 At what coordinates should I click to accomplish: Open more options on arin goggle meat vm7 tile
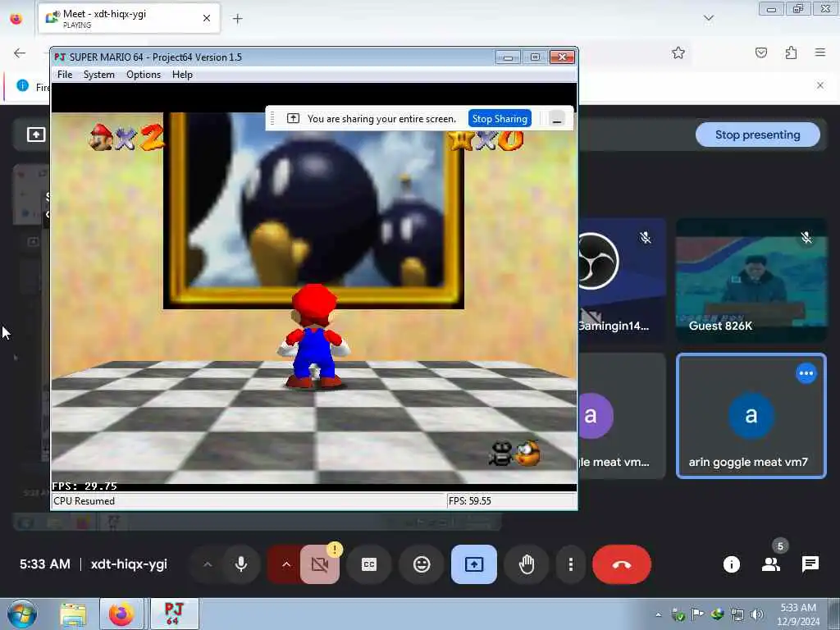(x=806, y=373)
